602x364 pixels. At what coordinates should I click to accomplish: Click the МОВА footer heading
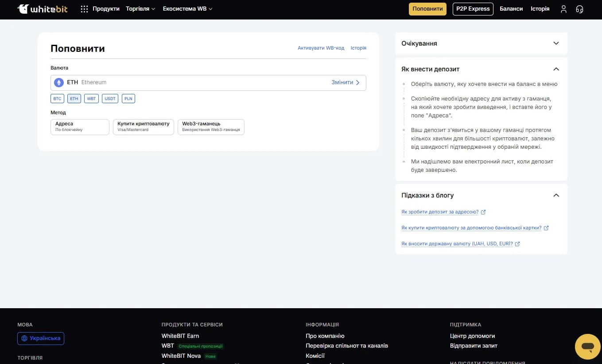(x=25, y=325)
